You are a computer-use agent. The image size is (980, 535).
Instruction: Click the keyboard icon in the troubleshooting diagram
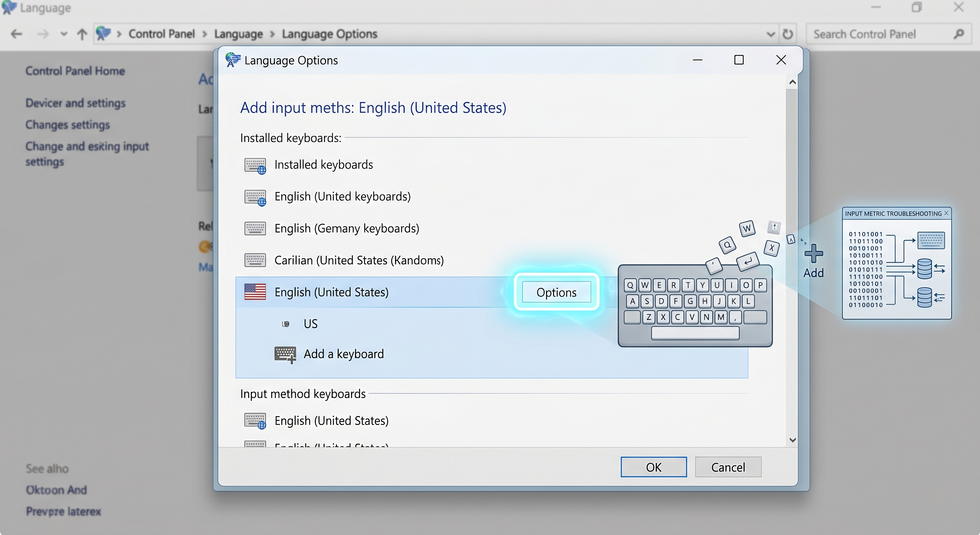931,240
